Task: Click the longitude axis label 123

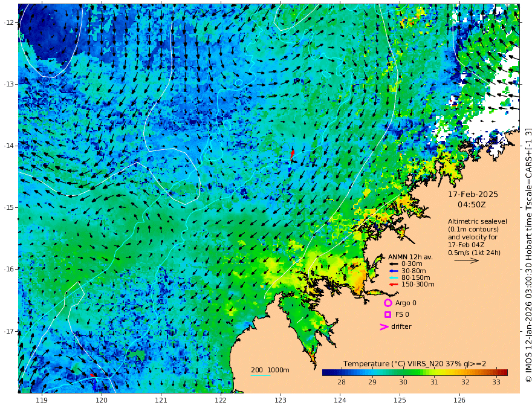Action: pyautogui.click(x=281, y=400)
